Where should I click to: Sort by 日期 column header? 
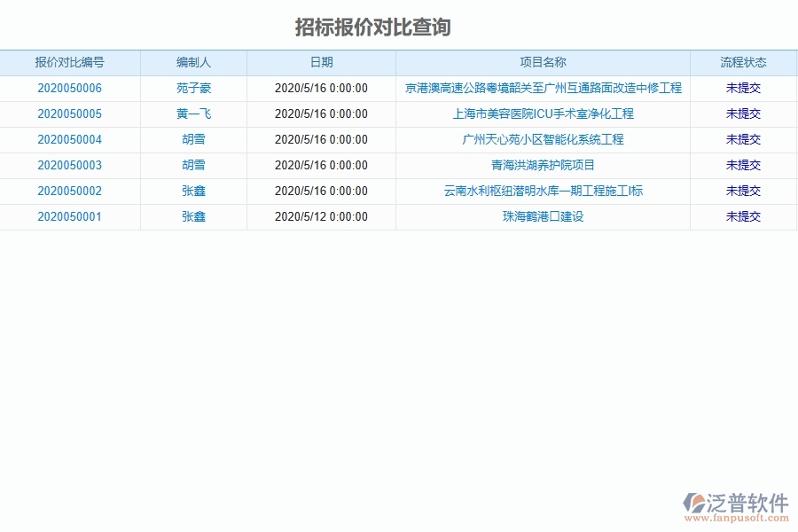pyautogui.click(x=321, y=62)
